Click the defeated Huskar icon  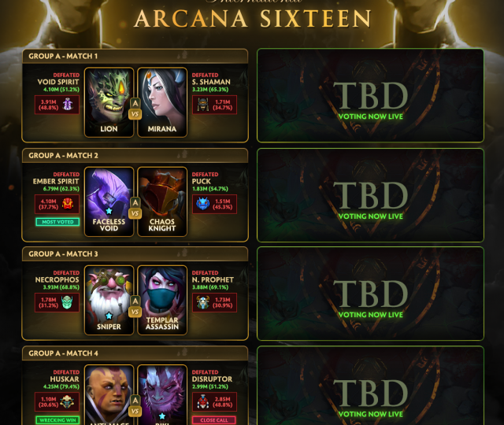pos(67,401)
